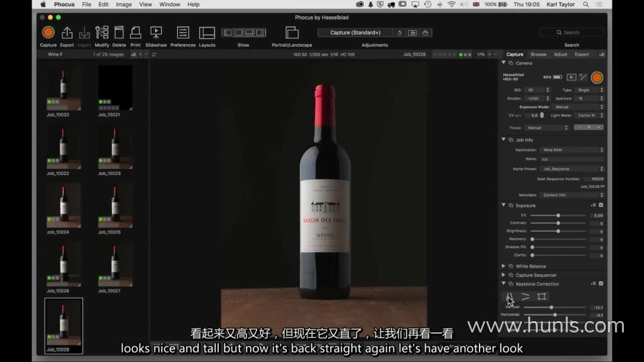Select the horizontal keystone tool icon
Viewport: 644px width, 362px height.
click(525, 296)
